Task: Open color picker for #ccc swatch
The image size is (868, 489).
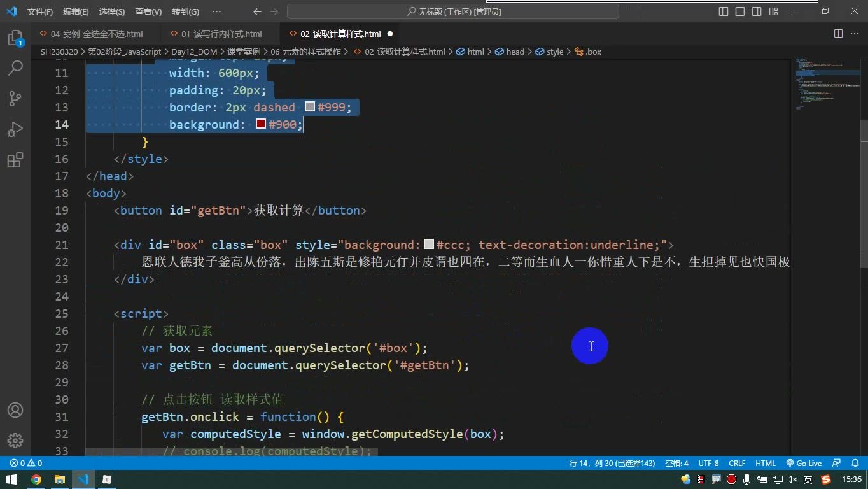Action: point(429,244)
